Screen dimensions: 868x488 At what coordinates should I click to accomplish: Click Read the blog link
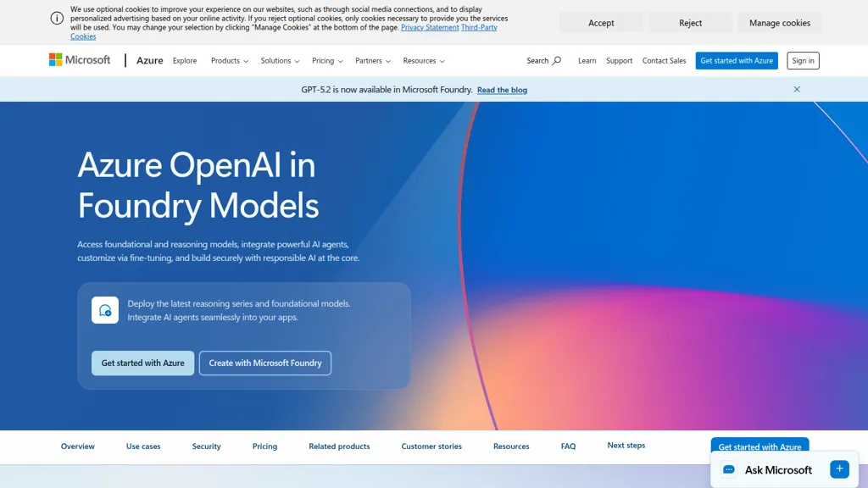point(502,90)
